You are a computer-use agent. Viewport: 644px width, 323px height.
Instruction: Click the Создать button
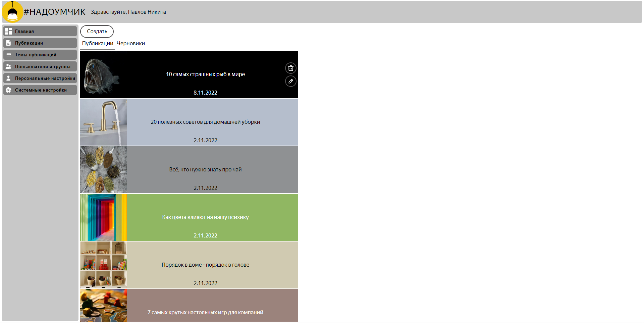97,31
